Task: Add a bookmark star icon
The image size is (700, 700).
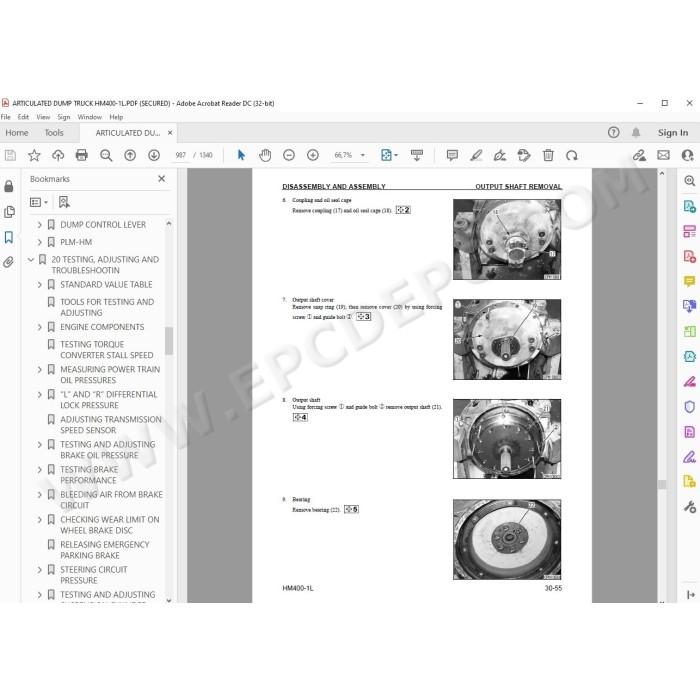Action: point(34,155)
